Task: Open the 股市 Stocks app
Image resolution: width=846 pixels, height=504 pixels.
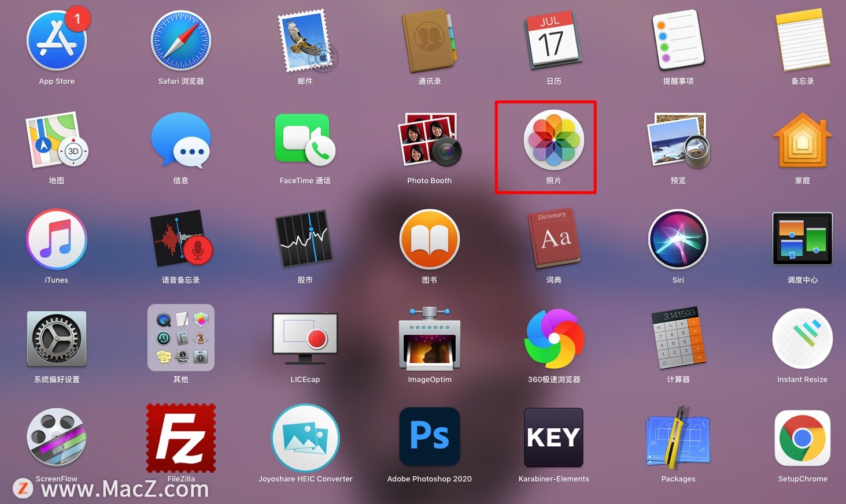Action: [305, 240]
